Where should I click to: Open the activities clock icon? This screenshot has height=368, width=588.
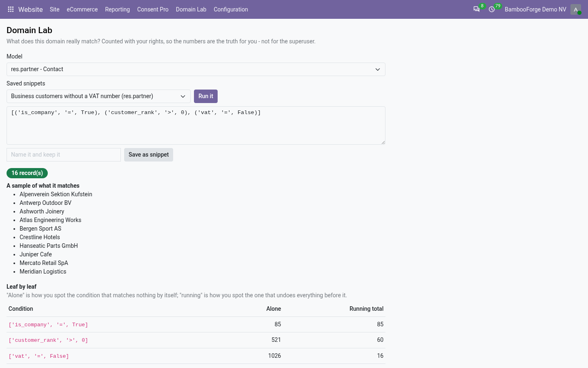point(492,9)
